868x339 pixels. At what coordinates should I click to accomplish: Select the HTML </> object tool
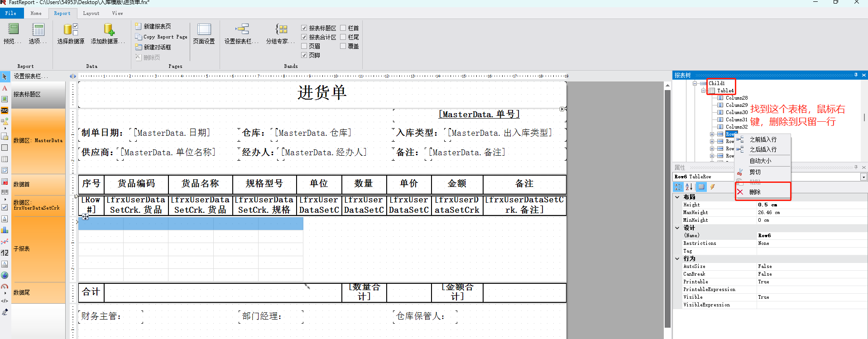pos(5,301)
